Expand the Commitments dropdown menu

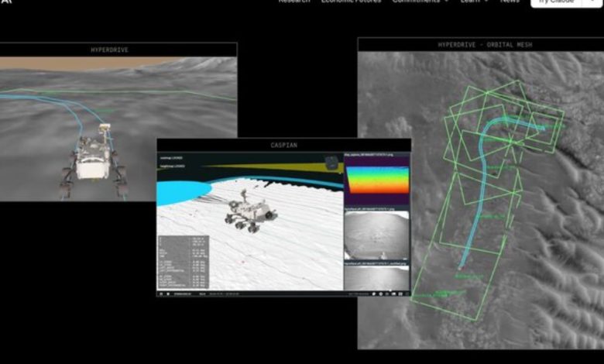pyautogui.click(x=420, y=2)
